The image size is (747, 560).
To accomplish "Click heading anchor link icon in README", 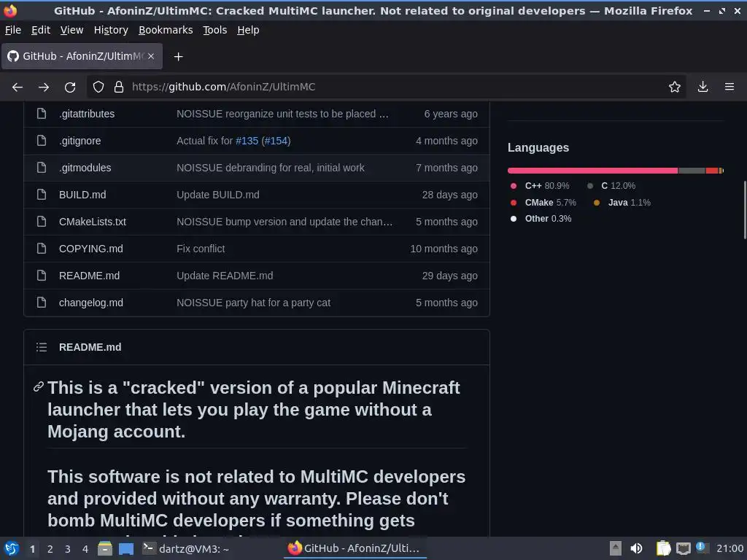I will coord(39,387).
